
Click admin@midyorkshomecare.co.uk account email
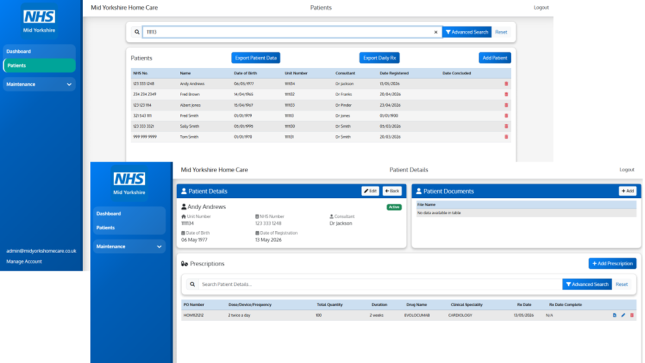41,251
